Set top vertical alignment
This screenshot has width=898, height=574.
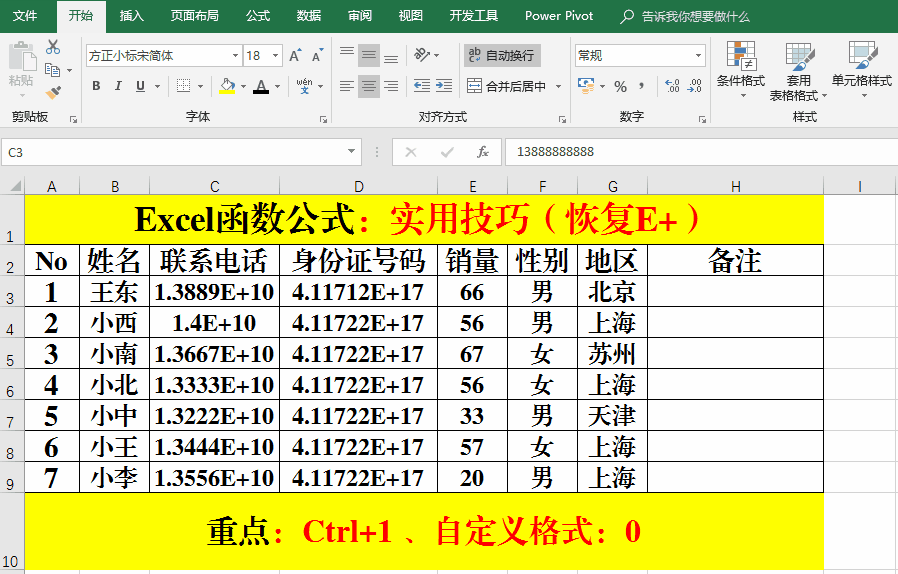[347, 55]
